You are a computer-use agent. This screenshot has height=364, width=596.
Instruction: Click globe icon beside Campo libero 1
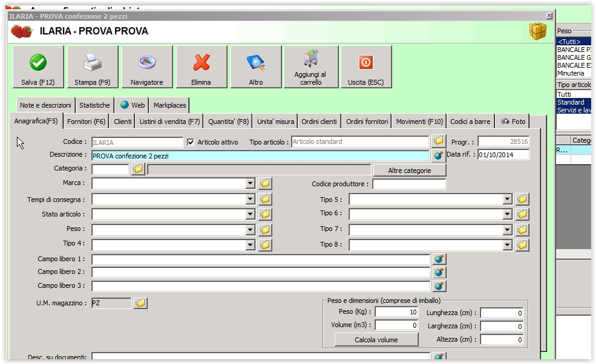tap(439, 259)
